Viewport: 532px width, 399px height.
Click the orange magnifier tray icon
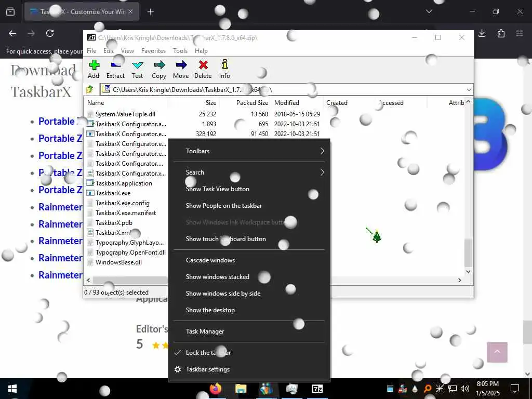pos(428,389)
